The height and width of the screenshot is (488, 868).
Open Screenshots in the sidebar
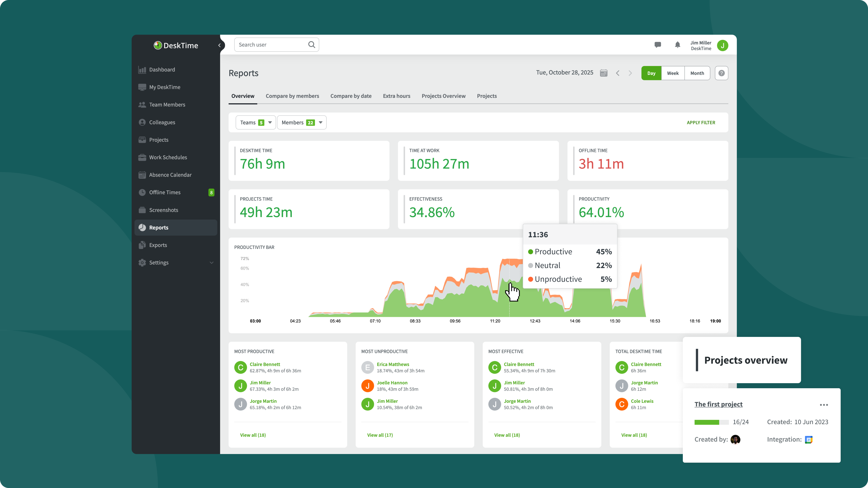[x=163, y=210]
